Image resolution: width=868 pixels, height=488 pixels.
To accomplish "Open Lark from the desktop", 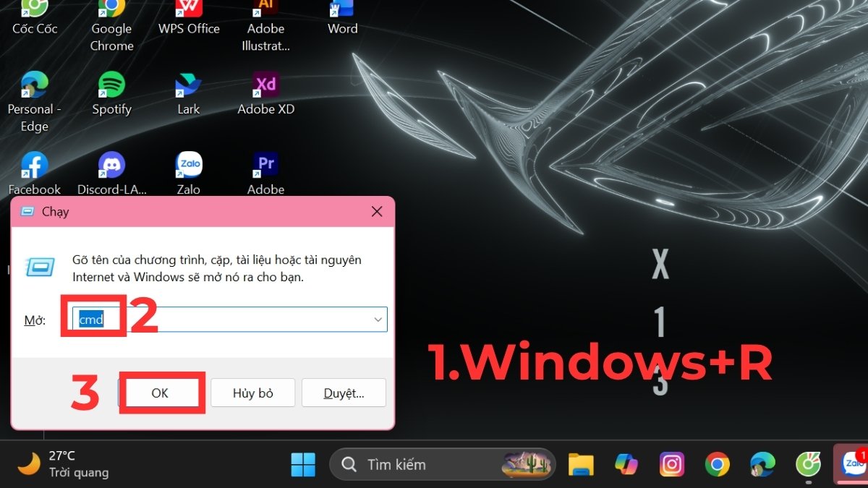I will [x=188, y=87].
